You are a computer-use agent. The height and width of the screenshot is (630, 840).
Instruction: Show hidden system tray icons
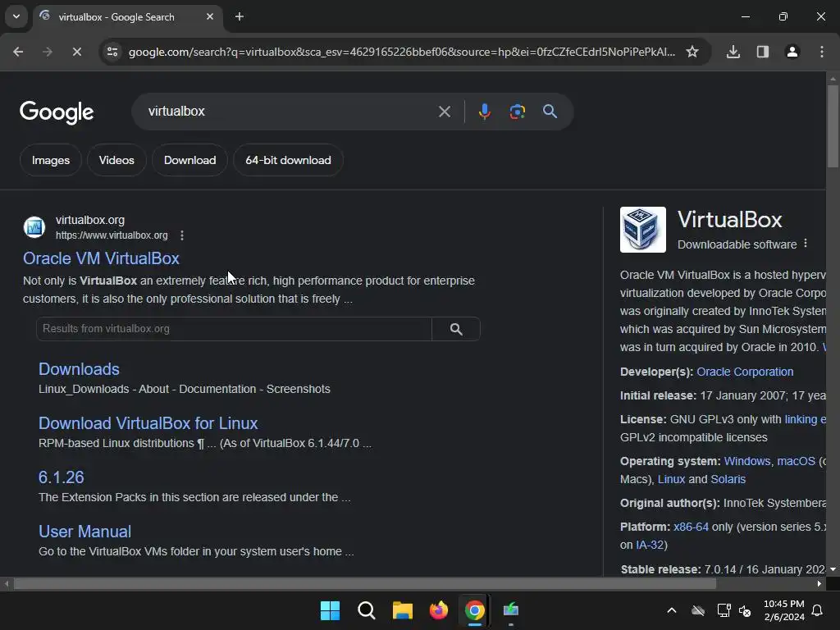[x=672, y=610]
